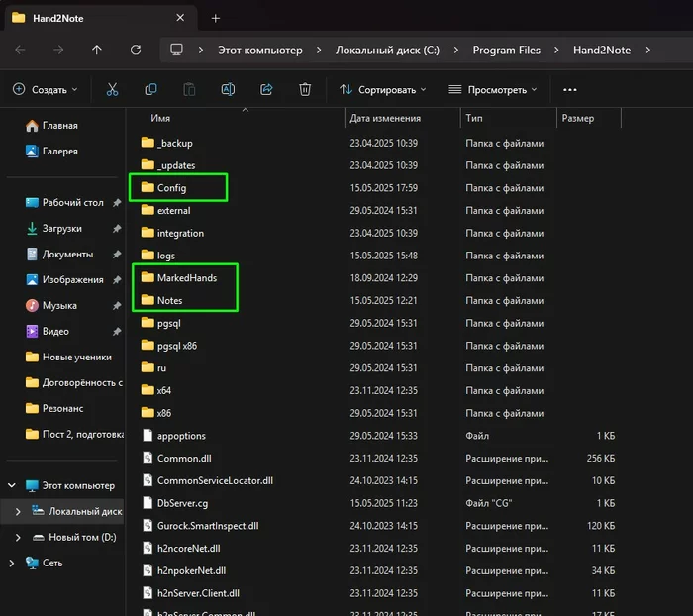Unpin Изображения via its pin icon
693x616 pixels.
[x=117, y=280]
